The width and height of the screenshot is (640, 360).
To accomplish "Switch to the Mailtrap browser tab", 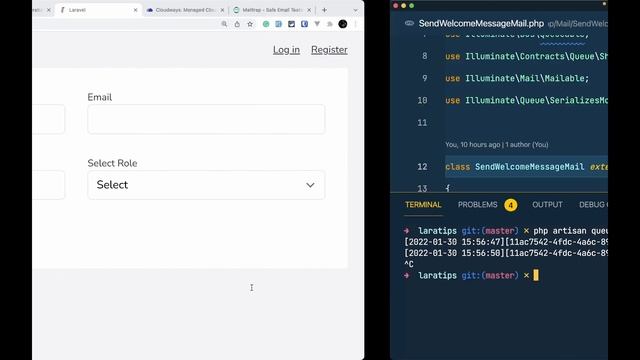I will pos(272,10).
